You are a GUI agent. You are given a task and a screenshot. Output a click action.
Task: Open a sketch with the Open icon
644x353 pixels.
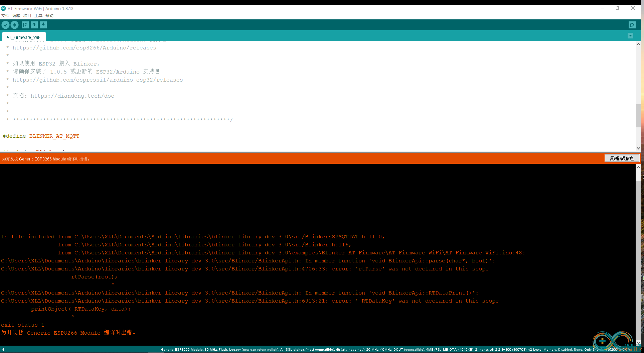34,25
